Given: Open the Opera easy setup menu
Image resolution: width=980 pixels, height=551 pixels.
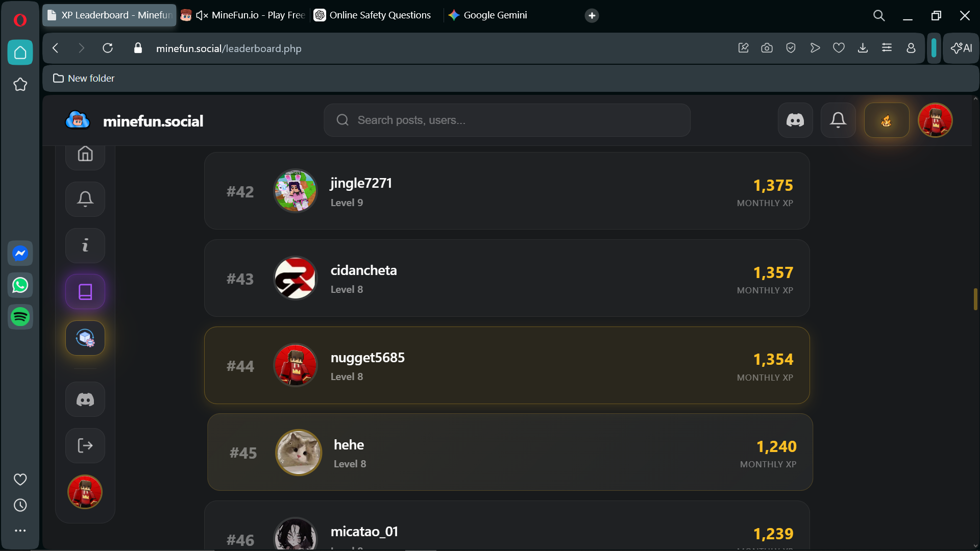Looking at the screenshot, I should [x=887, y=48].
